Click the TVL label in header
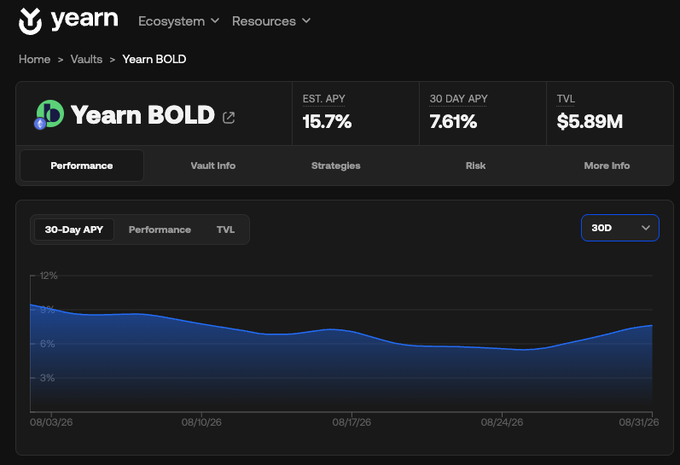The image size is (680, 465). pyautogui.click(x=566, y=99)
